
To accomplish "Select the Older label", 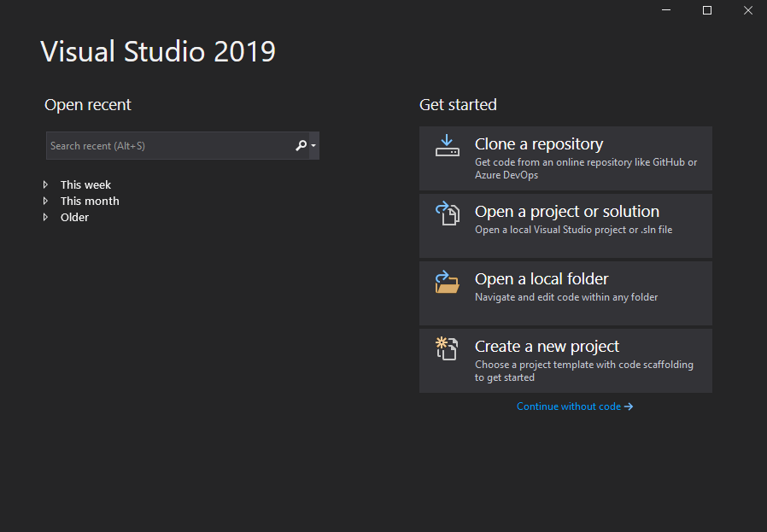I will click(74, 217).
